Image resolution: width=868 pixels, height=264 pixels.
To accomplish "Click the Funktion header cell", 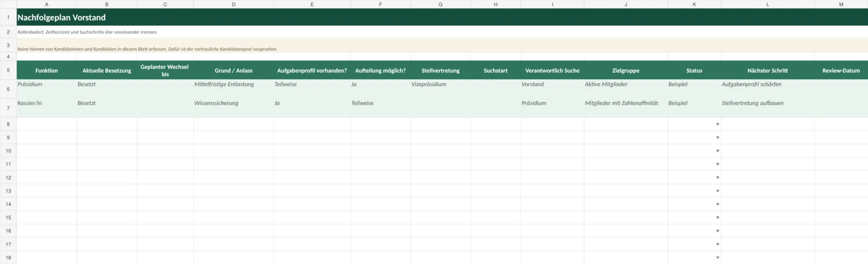I will click(x=46, y=70).
